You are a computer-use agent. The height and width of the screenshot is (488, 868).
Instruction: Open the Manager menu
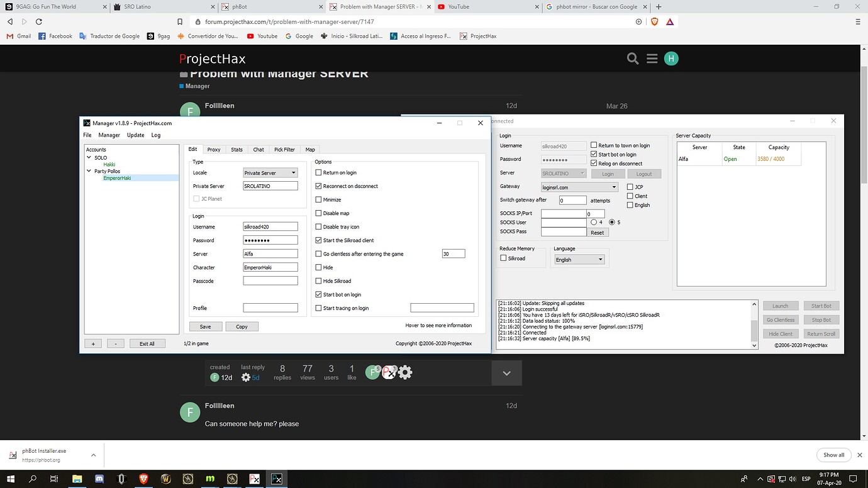tap(109, 135)
